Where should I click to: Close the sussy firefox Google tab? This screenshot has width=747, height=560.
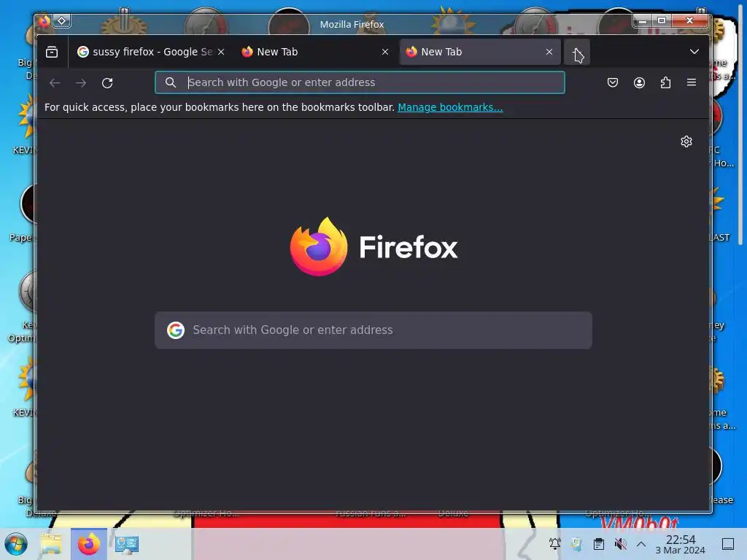[221, 52]
